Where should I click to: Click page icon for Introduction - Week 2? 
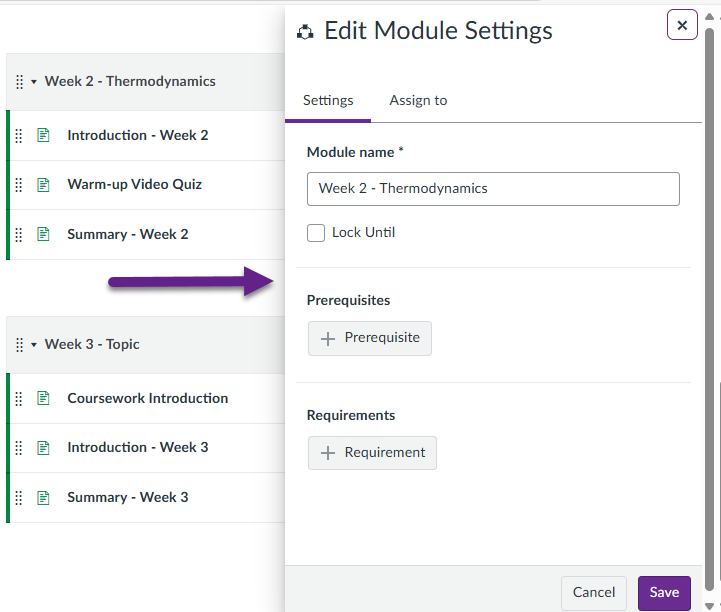[x=43, y=135]
